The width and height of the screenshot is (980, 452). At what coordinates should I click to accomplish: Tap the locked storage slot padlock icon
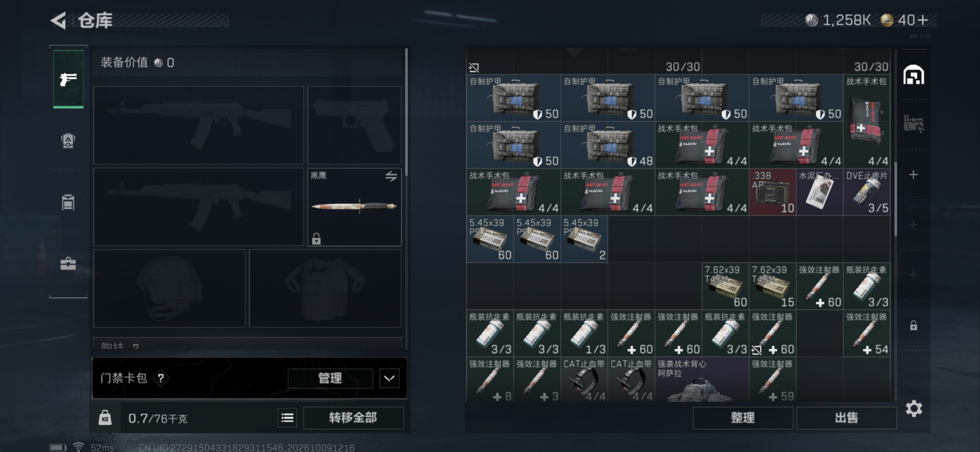[x=914, y=325]
